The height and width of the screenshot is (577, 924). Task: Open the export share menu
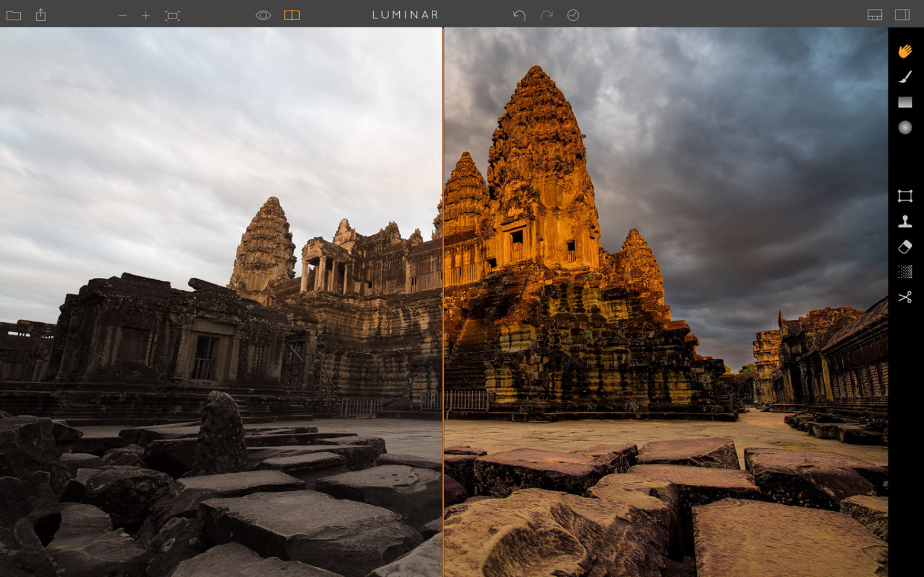(40, 15)
